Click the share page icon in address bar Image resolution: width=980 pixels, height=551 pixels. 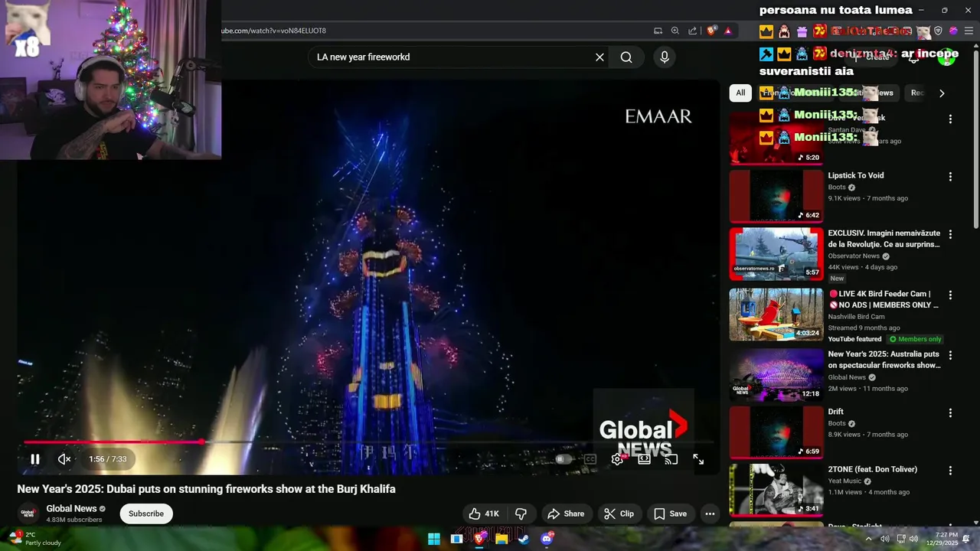692,31
